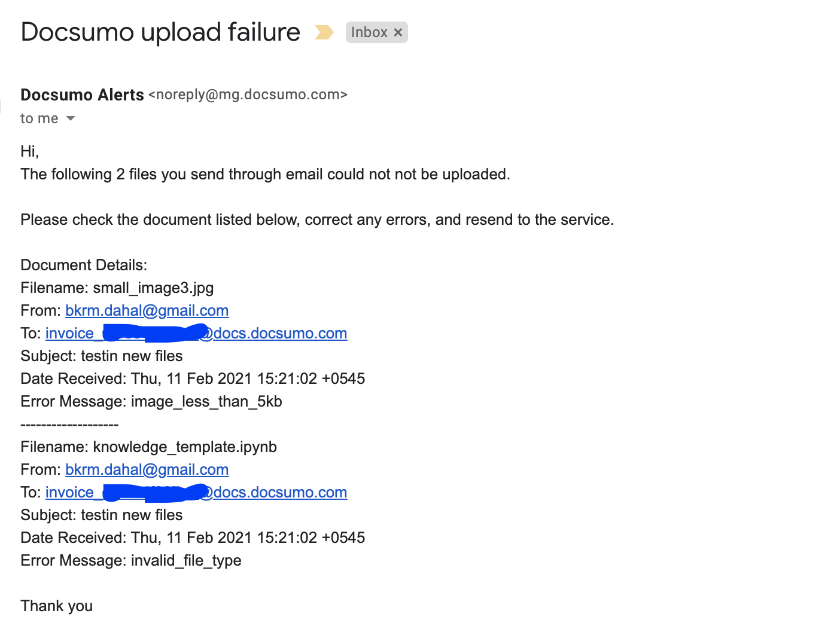Click the knowledge_template.ipynb filename text
840x635 pixels.
point(185,447)
